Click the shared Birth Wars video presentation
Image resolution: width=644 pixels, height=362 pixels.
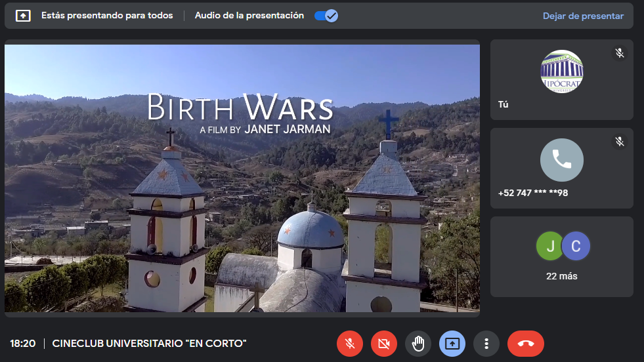[x=242, y=178]
